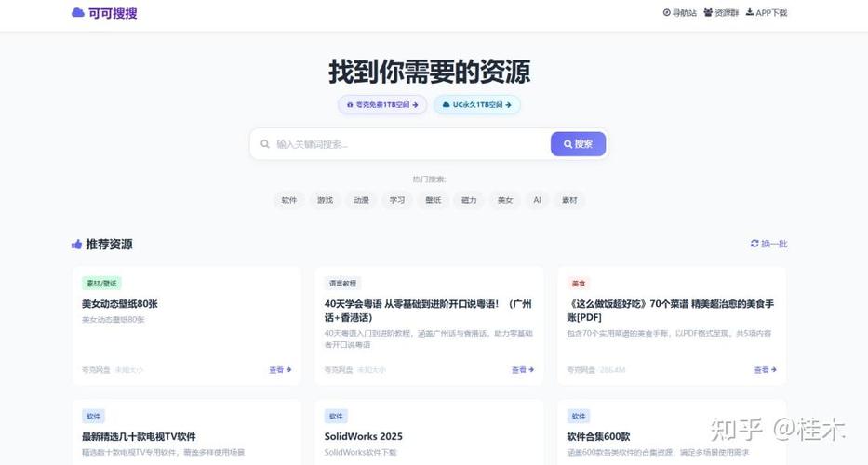
Task: Click the 可可搜搜 cloud logo icon
Action: [x=78, y=12]
